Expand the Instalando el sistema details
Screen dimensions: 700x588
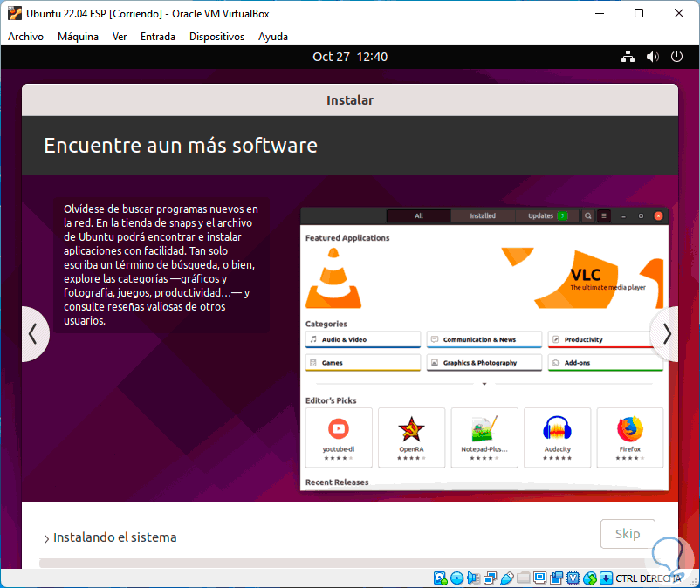[46, 538]
